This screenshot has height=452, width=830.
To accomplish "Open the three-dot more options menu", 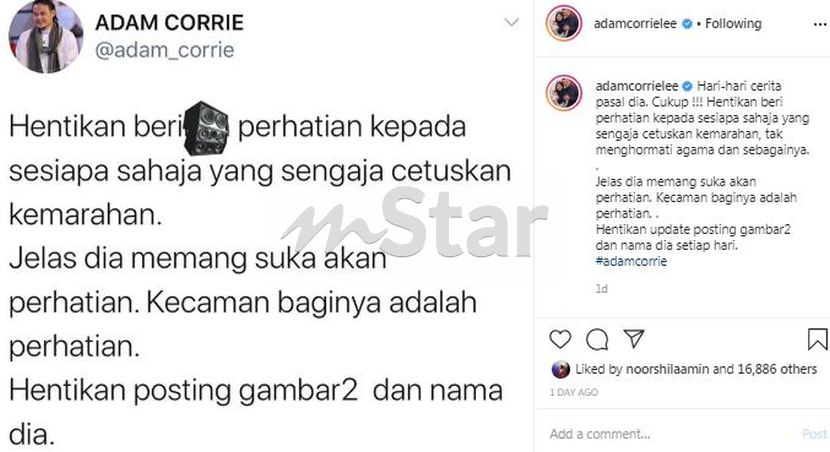I will click(819, 25).
